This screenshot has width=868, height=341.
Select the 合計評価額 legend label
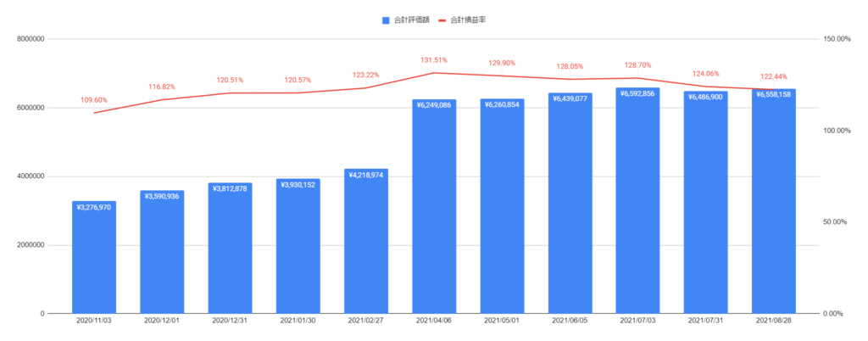point(410,20)
